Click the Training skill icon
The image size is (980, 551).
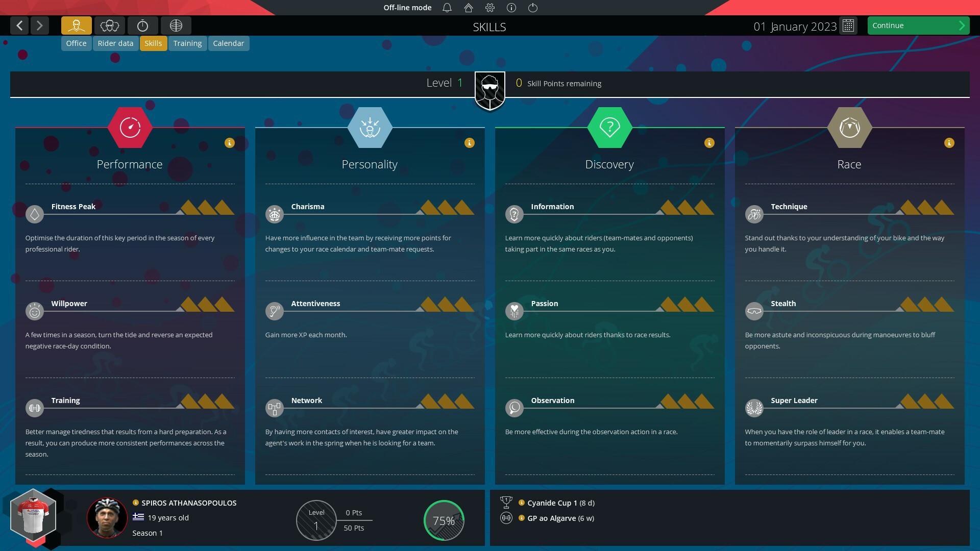click(34, 407)
